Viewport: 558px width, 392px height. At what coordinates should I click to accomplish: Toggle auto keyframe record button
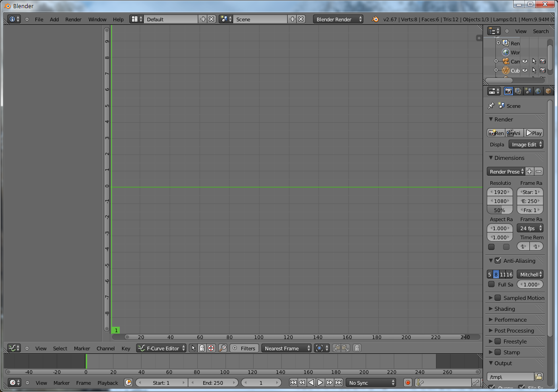pyautogui.click(x=407, y=382)
